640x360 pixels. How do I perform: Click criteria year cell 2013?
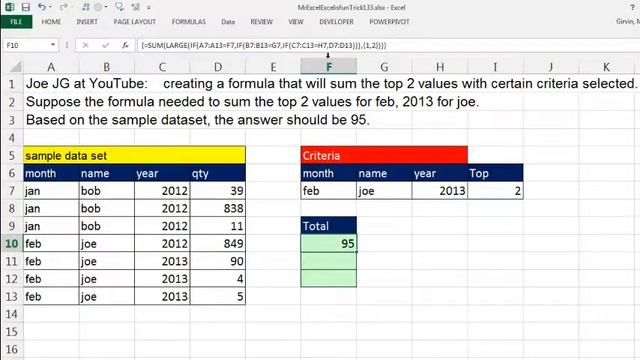(x=440, y=191)
